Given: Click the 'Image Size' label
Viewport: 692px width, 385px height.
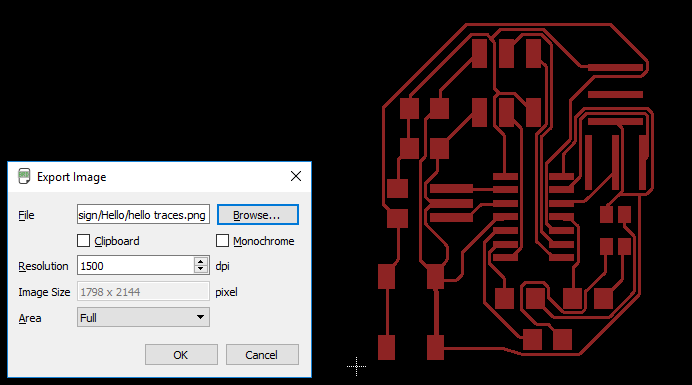Looking at the screenshot, I should tap(44, 292).
